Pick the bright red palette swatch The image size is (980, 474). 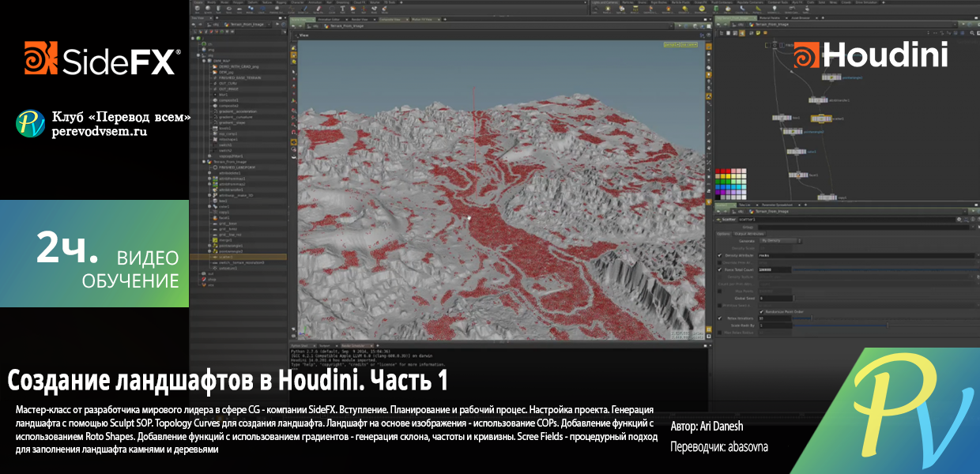click(728, 171)
